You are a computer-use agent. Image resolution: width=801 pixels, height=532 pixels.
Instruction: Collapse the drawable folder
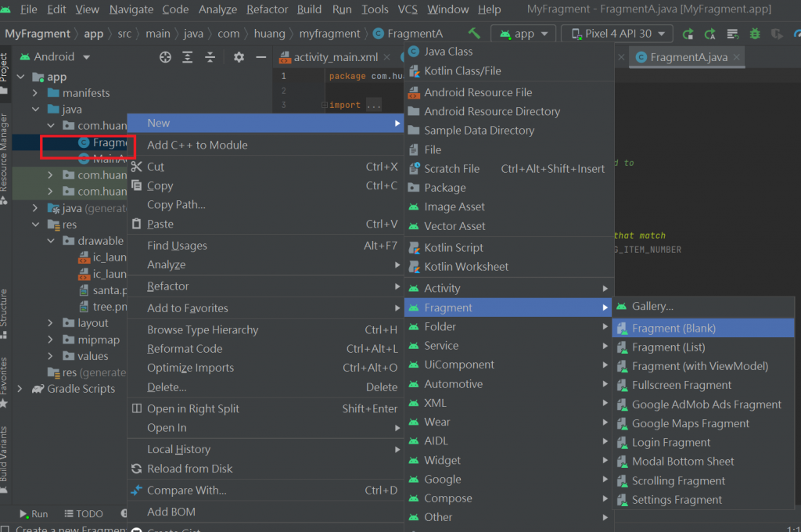(x=51, y=241)
